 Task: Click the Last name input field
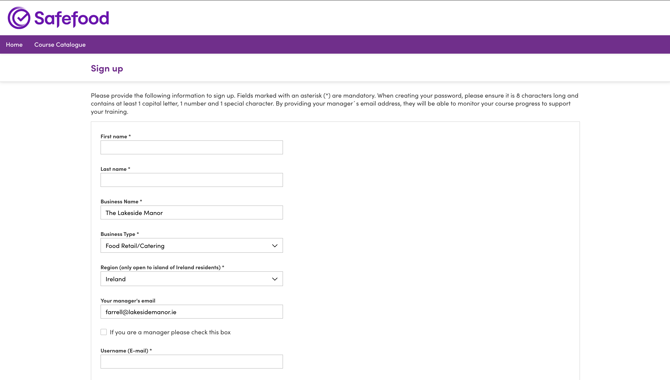[x=191, y=180]
